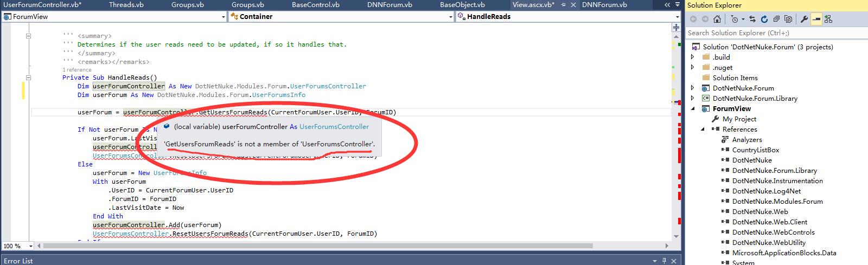
Task: Click the class diagram icon in Solution Explorer
Action: tap(828, 19)
